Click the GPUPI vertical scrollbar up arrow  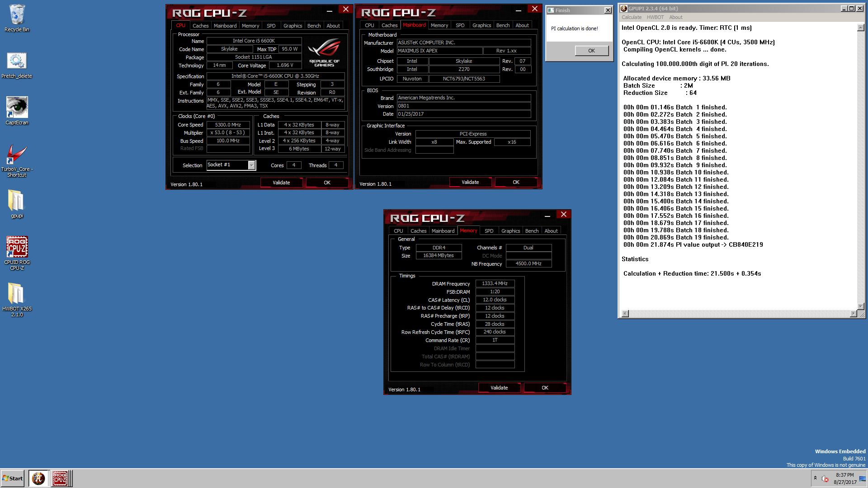pyautogui.click(x=860, y=28)
